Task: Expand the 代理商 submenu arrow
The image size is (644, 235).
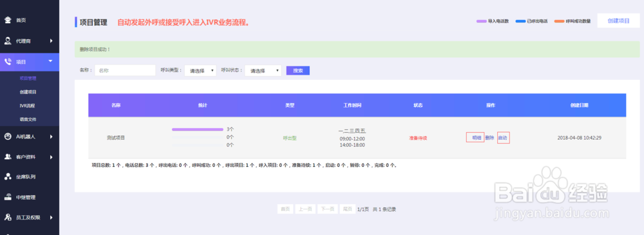Action: point(52,41)
